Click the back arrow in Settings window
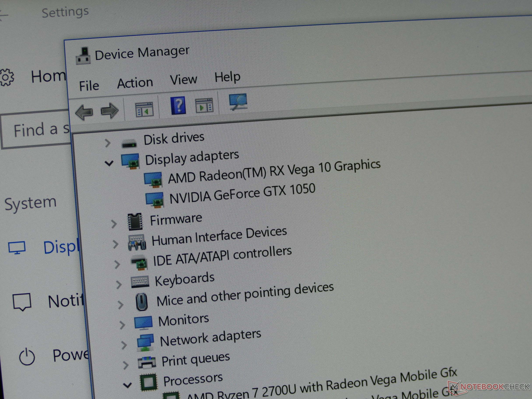Image resolution: width=532 pixels, height=399 pixels. tap(3, 15)
